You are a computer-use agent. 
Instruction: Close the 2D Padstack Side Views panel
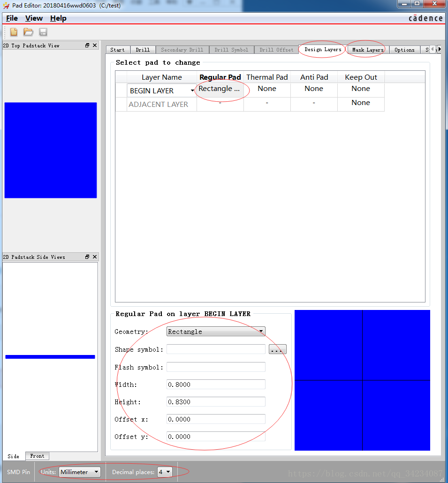click(x=95, y=257)
